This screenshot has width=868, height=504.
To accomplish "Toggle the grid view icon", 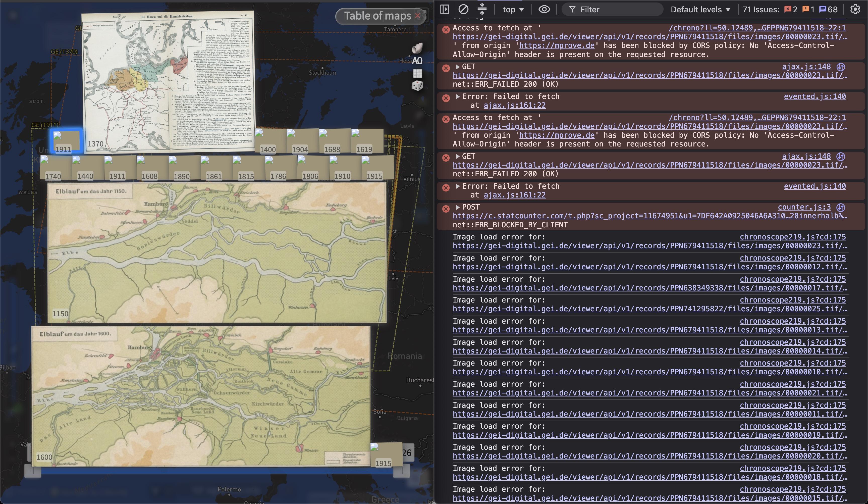I will tap(417, 73).
